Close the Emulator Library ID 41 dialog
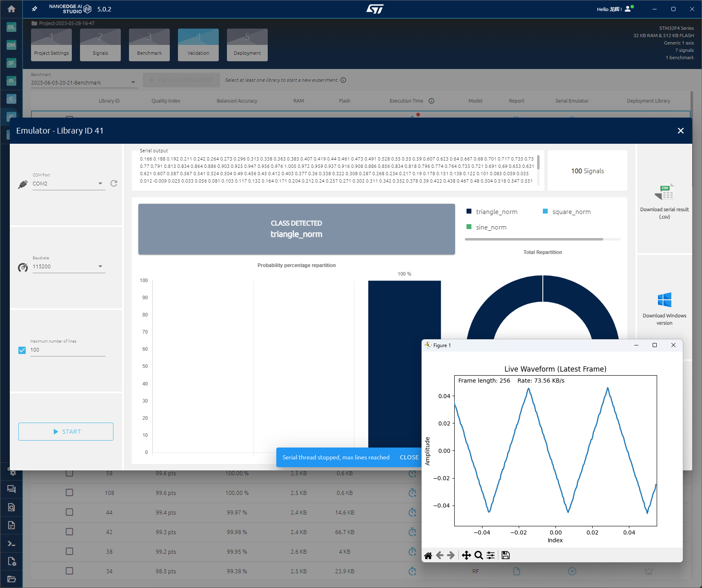The height and width of the screenshot is (588, 702). (680, 131)
